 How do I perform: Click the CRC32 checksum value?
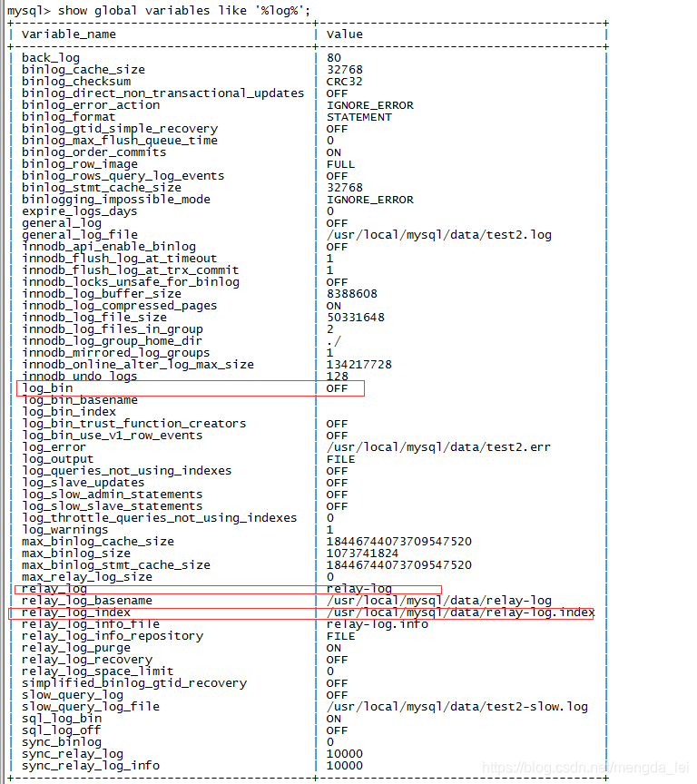point(345,82)
